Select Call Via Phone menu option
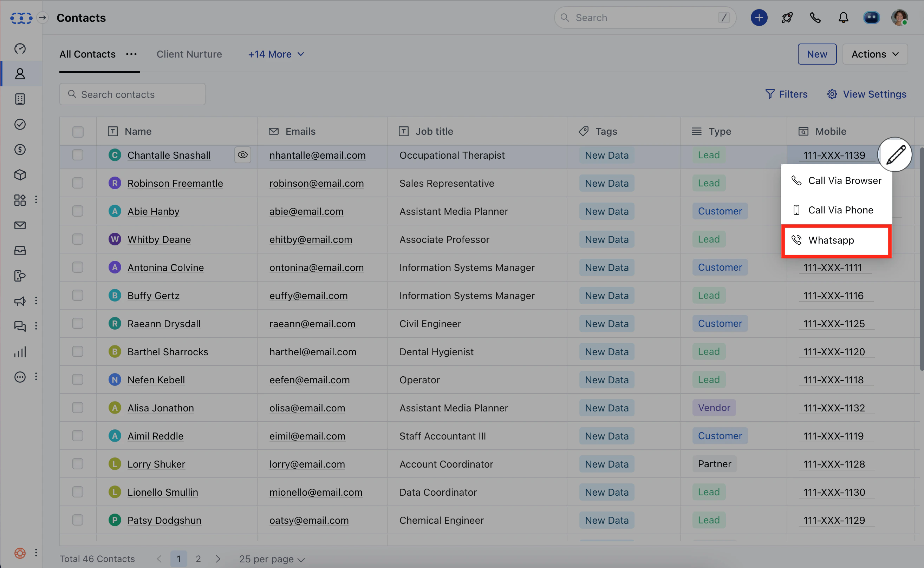The height and width of the screenshot is (568, 924). pos(837,210)
